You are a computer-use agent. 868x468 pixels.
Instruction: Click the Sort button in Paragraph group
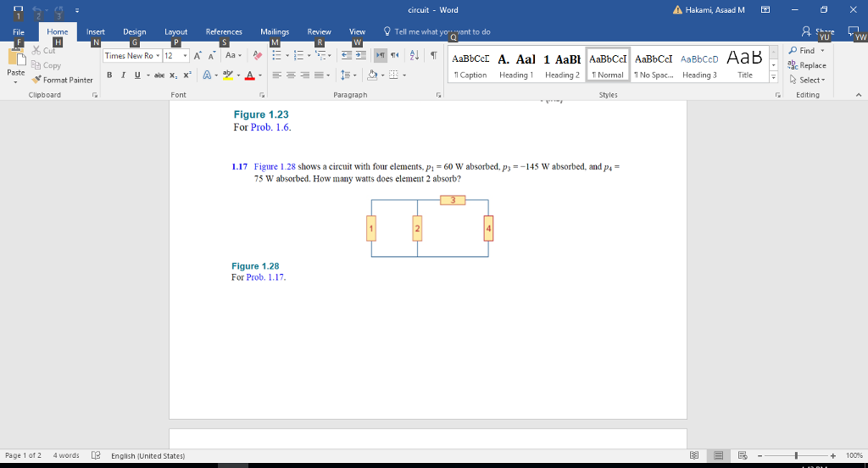(x=415, y=56)
